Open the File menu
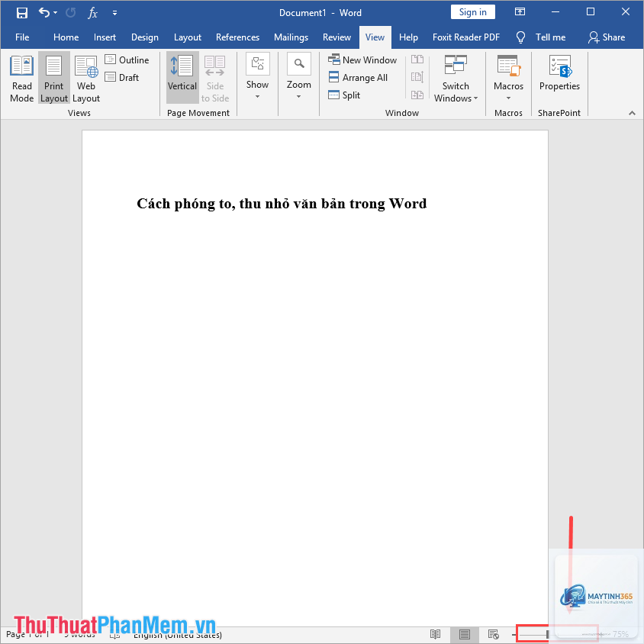 [22, 37]
